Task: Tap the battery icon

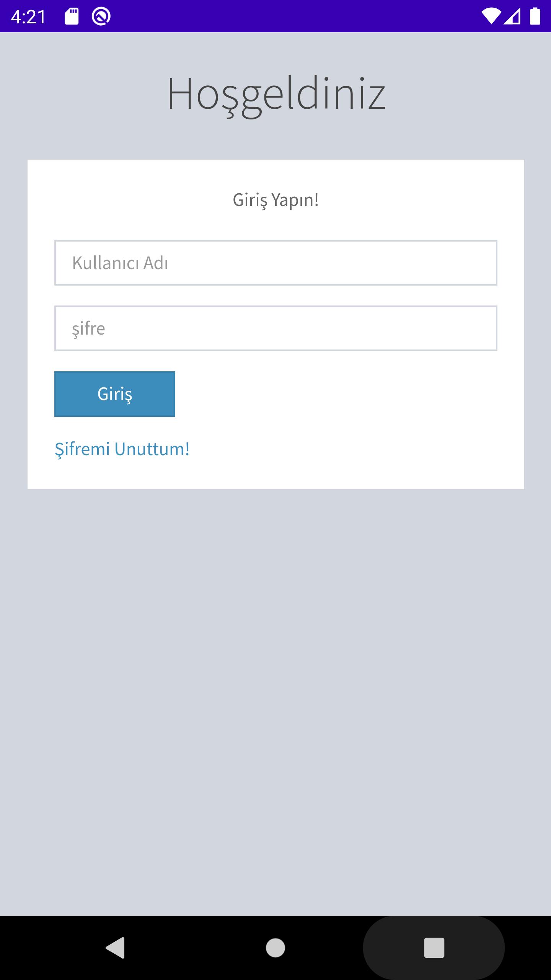Action: (x=535, y=16)
